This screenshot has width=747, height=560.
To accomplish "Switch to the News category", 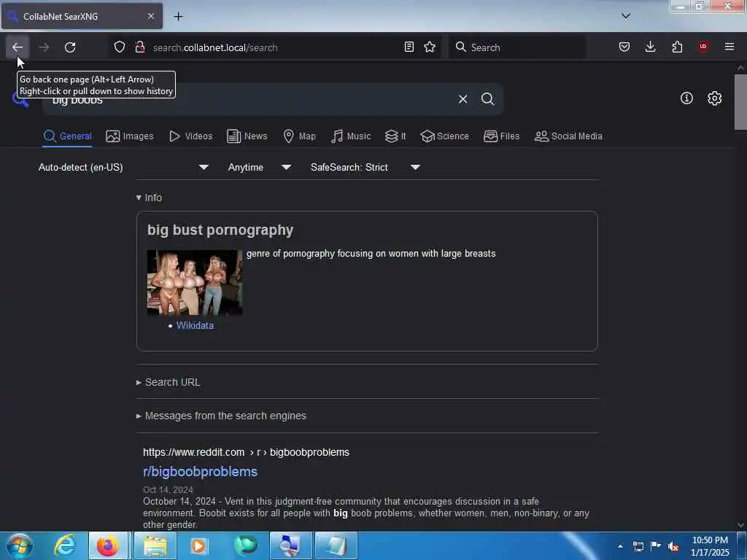I will [247, 136].
